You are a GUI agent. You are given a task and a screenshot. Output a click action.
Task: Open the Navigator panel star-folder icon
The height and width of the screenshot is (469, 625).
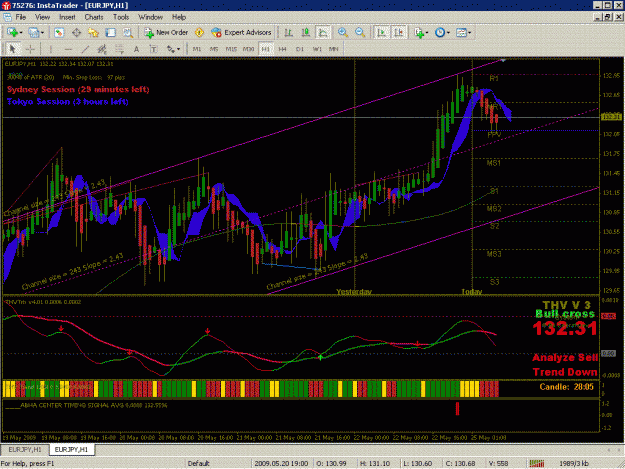93,33
